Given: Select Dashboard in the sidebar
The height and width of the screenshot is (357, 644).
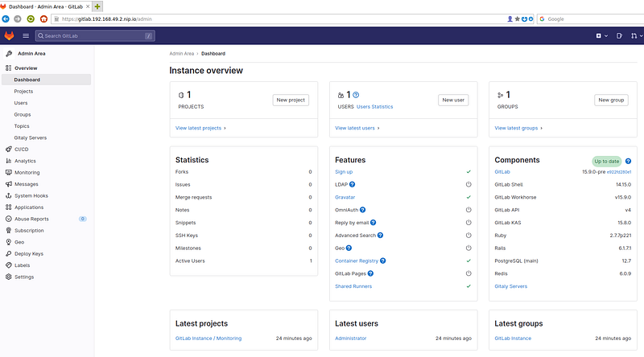Looking at the screenshot, I should pyautogui.click(x=46, y=80).
